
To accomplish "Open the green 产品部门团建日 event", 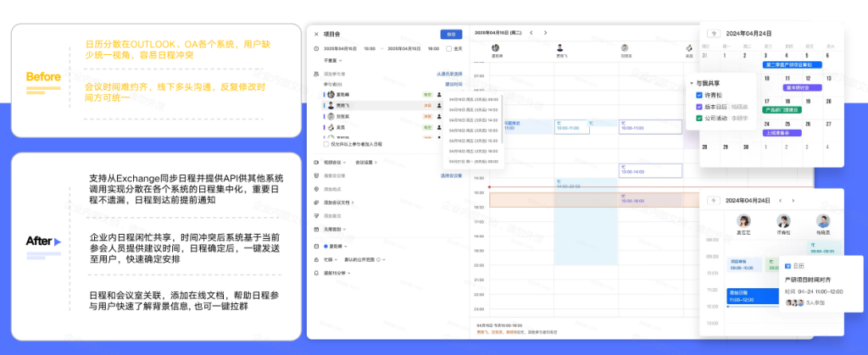I will pos(782,110).
